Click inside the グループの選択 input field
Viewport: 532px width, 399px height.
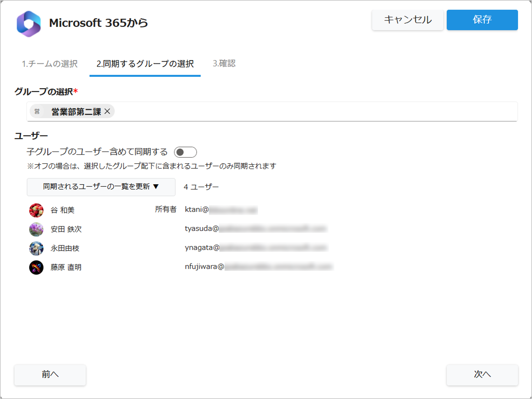pyautogui.click(x=313, y=112)
